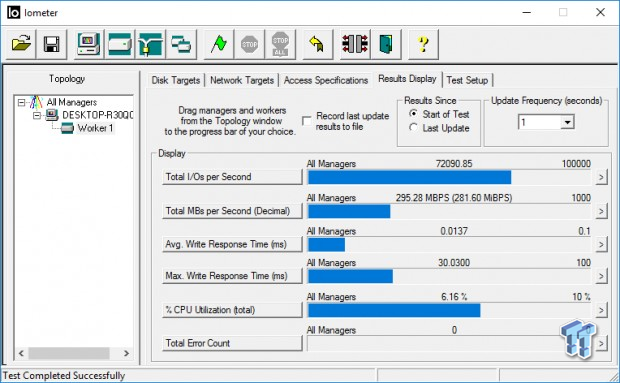Viewport: 620px width, 383px height.
Task: Start new manager computer icon
Action: click(x=89, y=44)
